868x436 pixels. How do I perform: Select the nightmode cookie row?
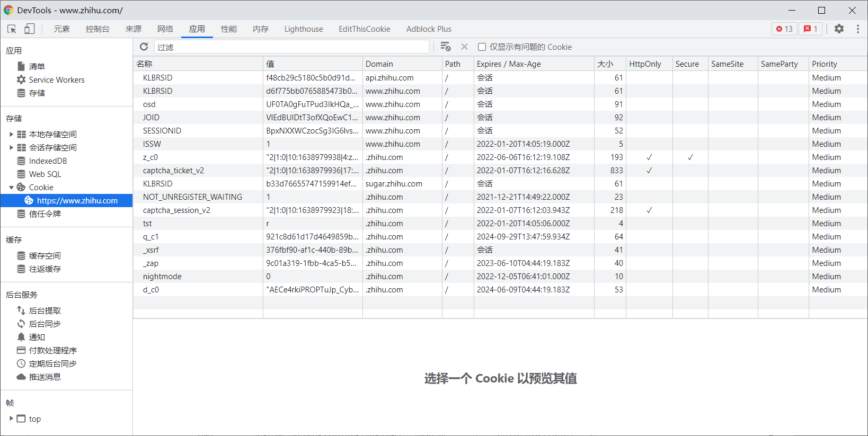point(500,276)
